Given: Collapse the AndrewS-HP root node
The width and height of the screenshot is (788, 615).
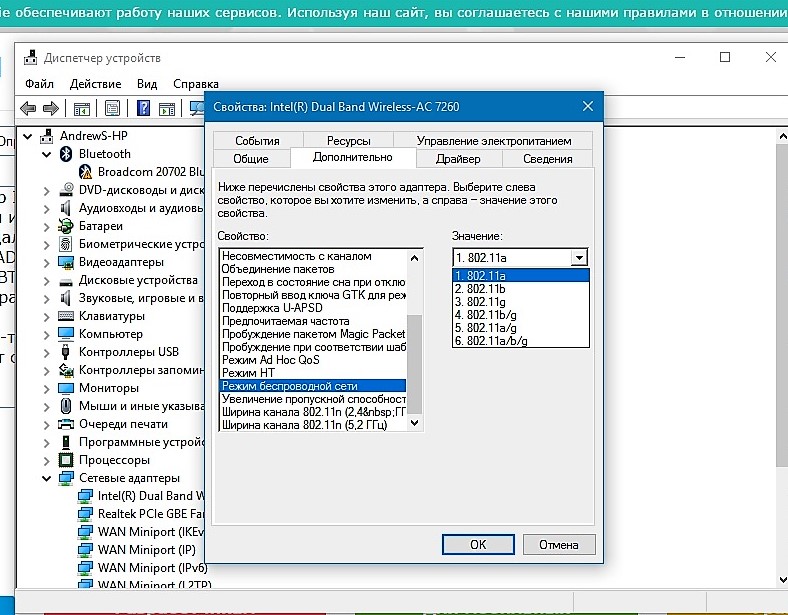Looking at the screenshot, I should point(28,136).
